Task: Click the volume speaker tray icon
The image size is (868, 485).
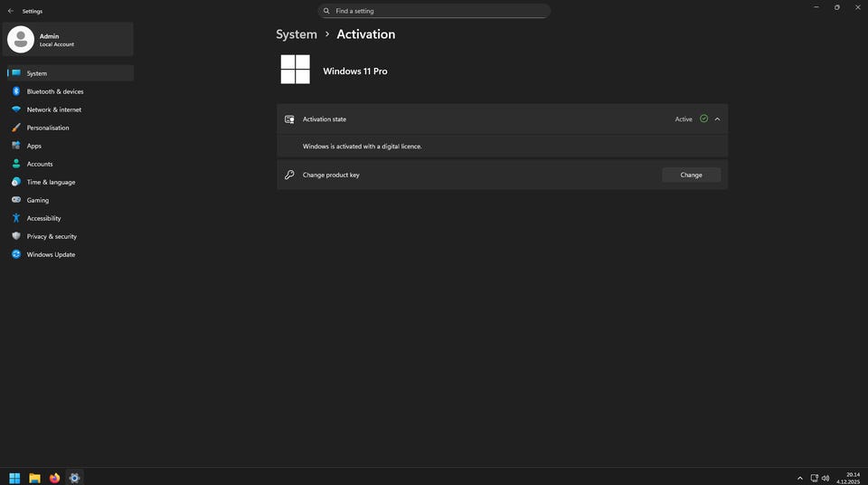Action: pos(826,478)
